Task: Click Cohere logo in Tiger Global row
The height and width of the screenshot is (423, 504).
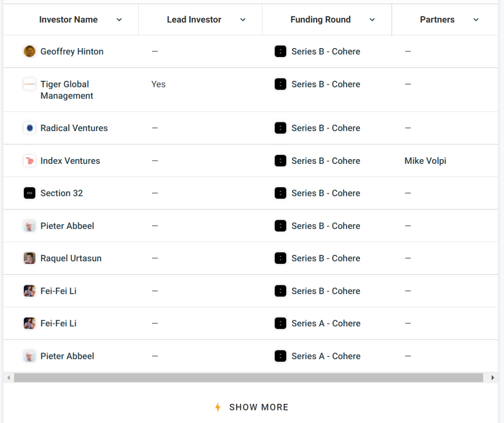Action: coord(280,85)
